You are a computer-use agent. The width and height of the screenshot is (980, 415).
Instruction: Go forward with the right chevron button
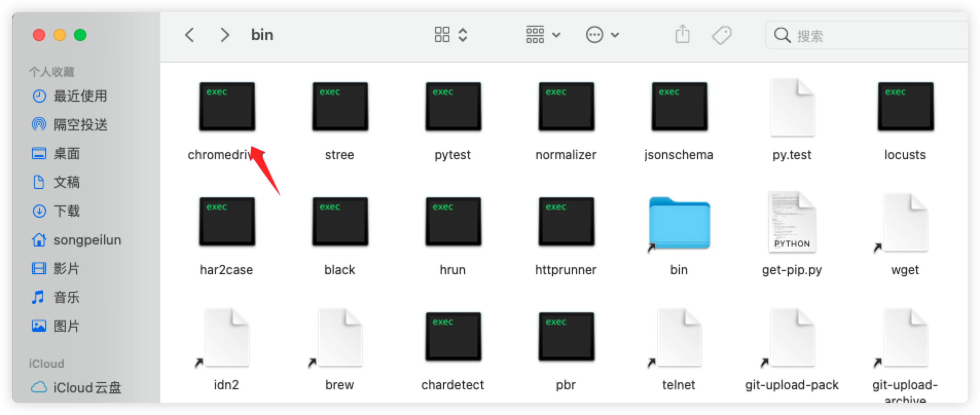225,35
